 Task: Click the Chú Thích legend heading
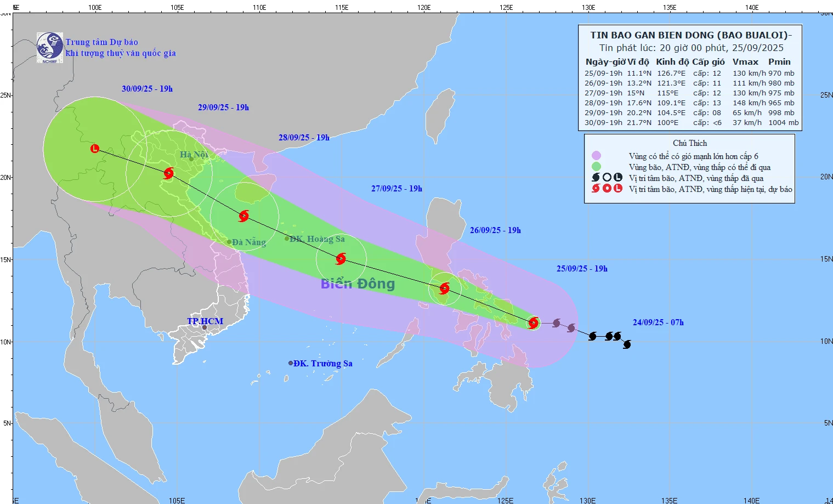690,143
